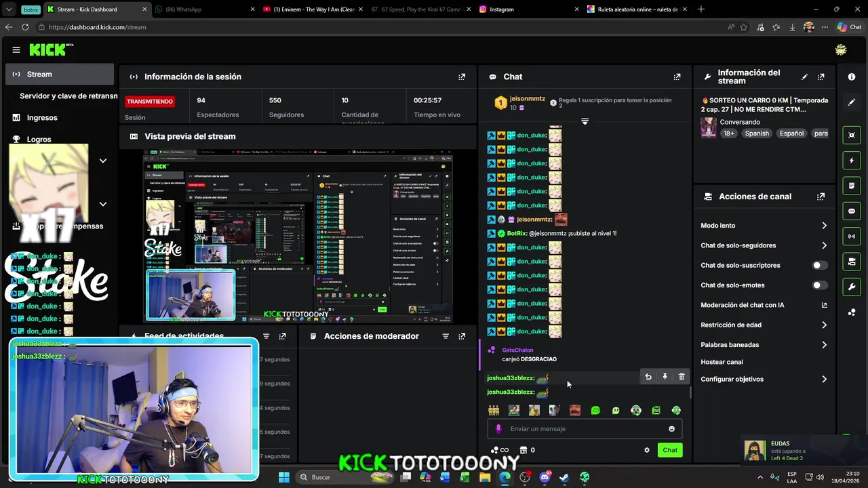Switch to 67 Speed game tab

click(420, 9)
